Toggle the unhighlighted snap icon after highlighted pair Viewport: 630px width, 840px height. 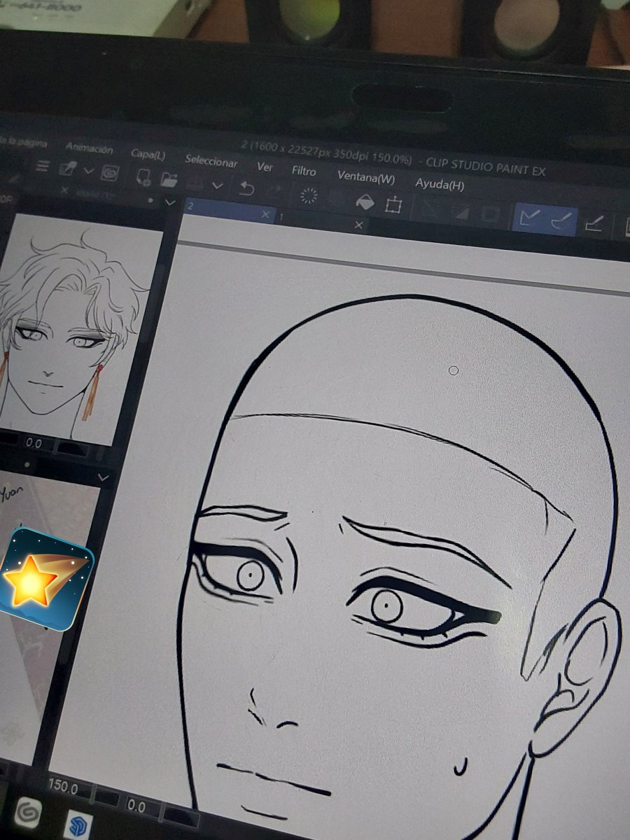point(594,225)
